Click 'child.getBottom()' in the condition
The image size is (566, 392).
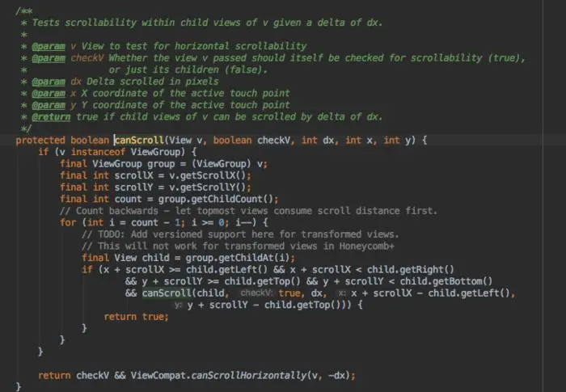pos(446,281)
